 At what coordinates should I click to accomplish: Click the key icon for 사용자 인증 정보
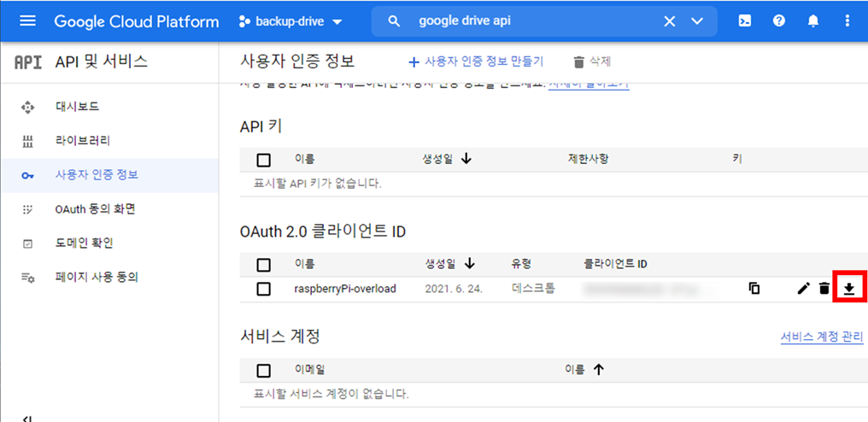(x=27, y=176)
